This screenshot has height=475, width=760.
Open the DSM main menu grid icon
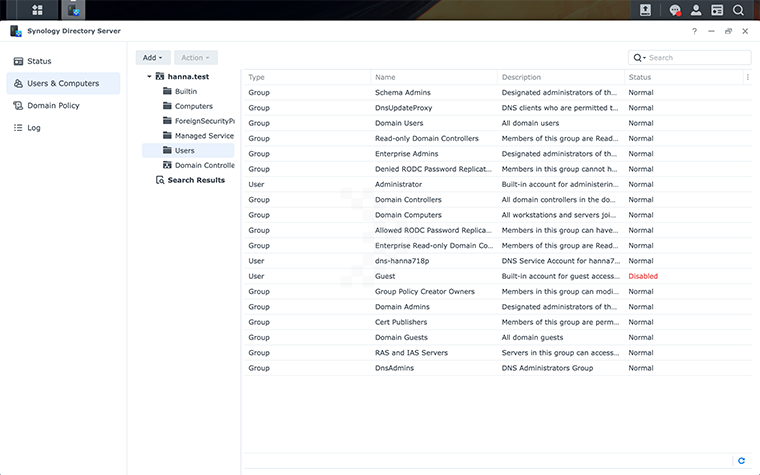click(38, 10)
